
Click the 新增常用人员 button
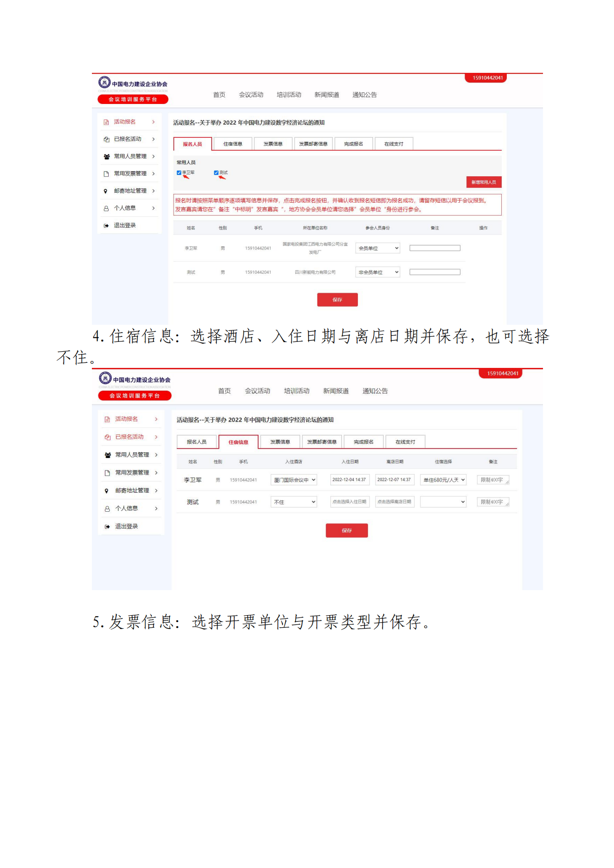coord(484,182)
